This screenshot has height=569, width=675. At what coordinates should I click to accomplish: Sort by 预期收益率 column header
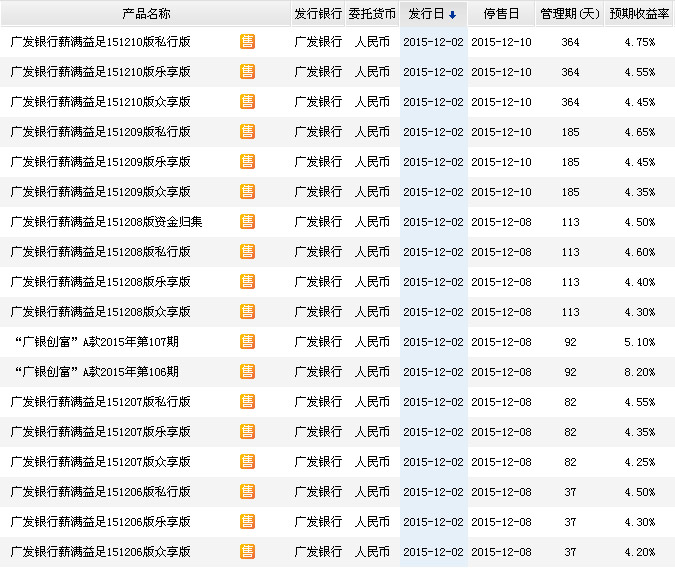pyautogui.click(x=639, y=14)
